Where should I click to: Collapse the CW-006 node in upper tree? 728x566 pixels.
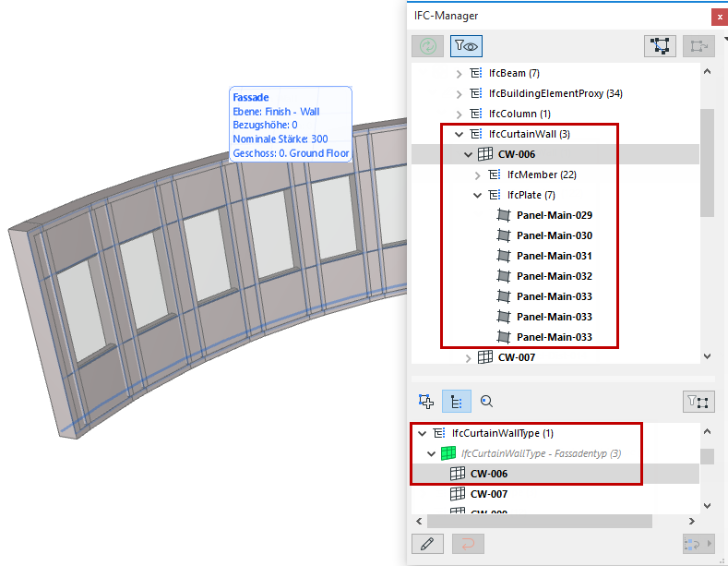tap(468, 155)
